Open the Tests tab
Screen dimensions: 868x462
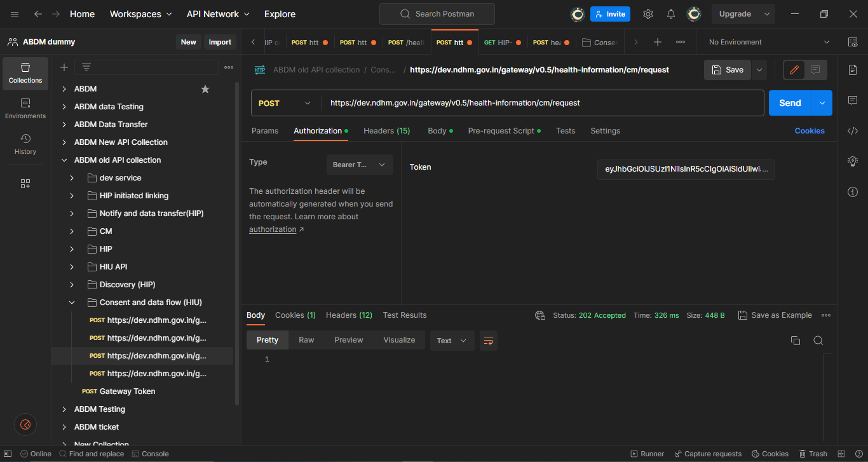pyautogui.click(x=566, y=131)
